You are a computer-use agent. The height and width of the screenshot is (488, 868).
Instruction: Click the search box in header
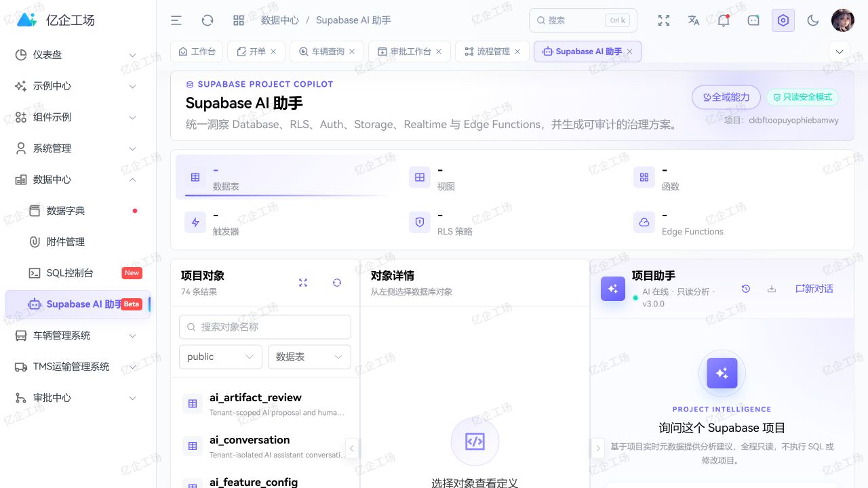pos(583,20)
